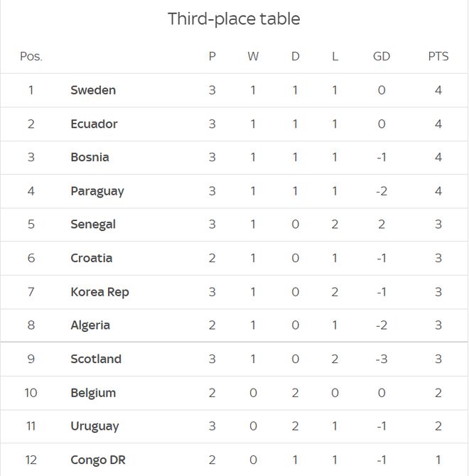Click the D column header
This screenshot has height=476, width=469.
click(296, 56)
